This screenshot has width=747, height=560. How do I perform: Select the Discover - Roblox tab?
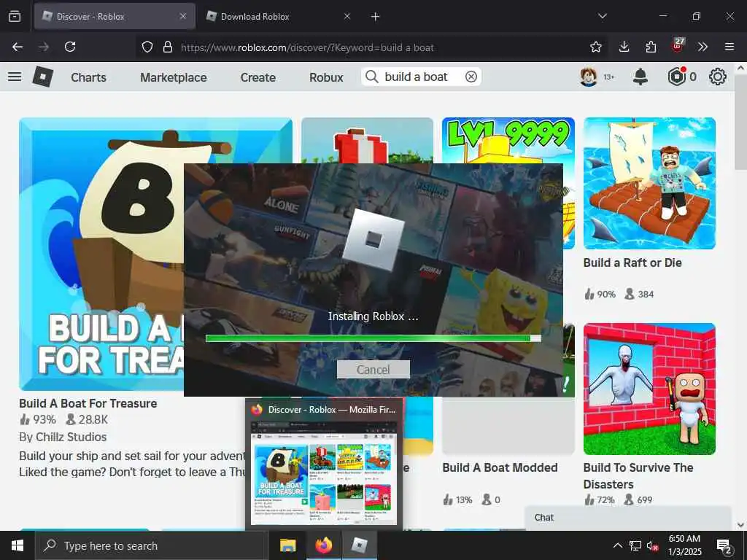(x=115, y=16)
